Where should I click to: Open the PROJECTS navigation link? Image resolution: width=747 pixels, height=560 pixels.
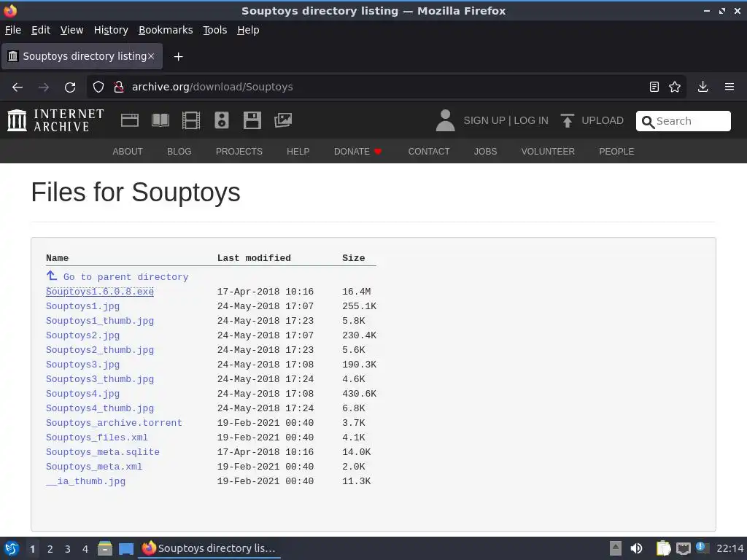pos(239,152)
